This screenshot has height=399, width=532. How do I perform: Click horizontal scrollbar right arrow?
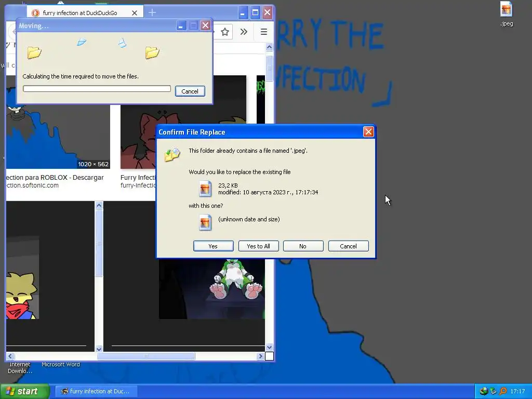coord(261,356)
